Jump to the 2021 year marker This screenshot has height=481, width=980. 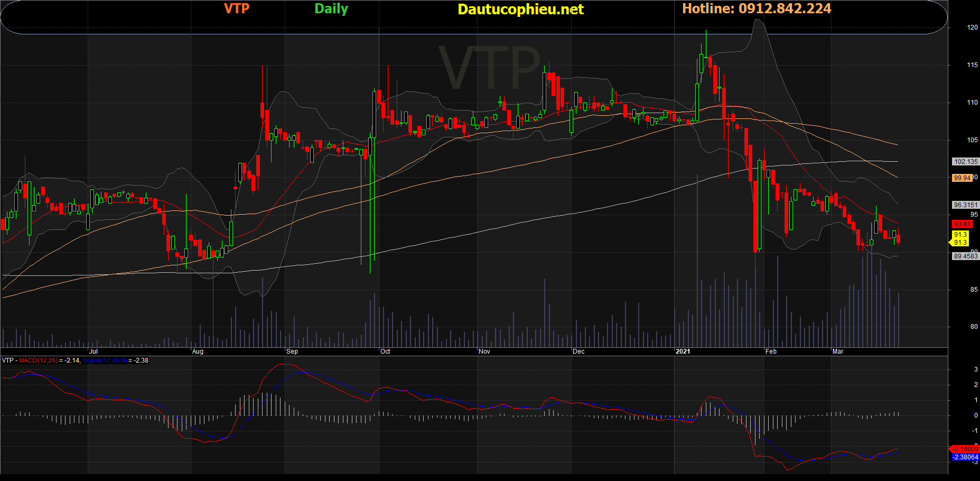[x=683, y=351]
